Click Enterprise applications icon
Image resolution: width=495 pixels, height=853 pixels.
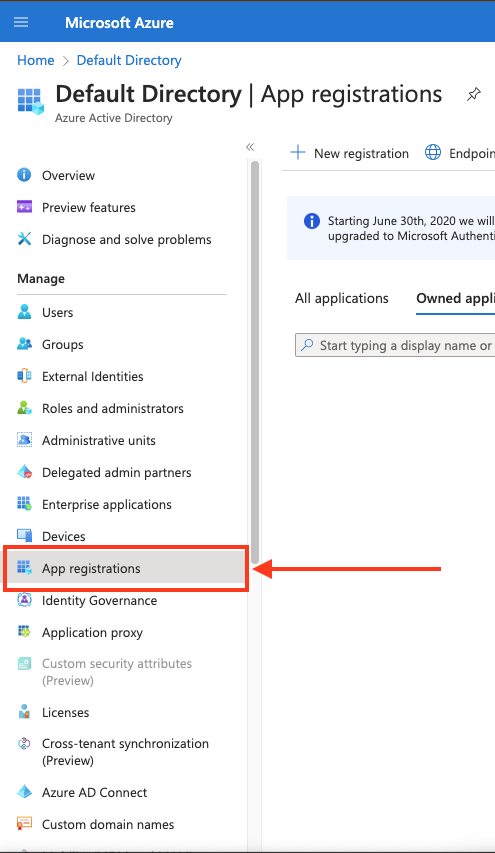click(24, 504)
